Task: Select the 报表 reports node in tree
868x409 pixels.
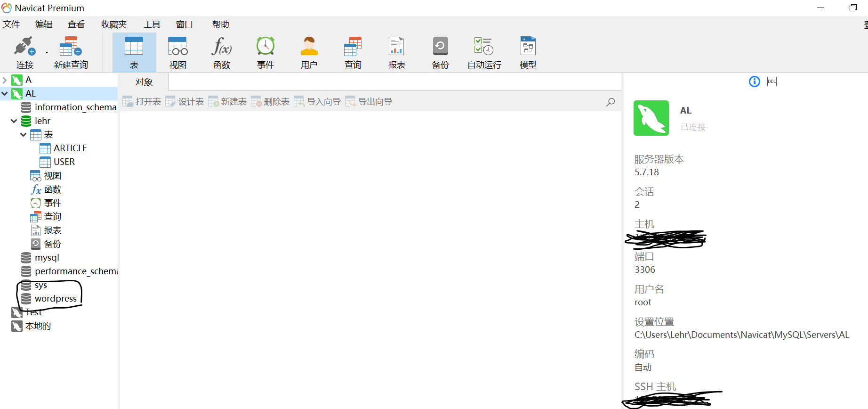Action: pos(52,230)
